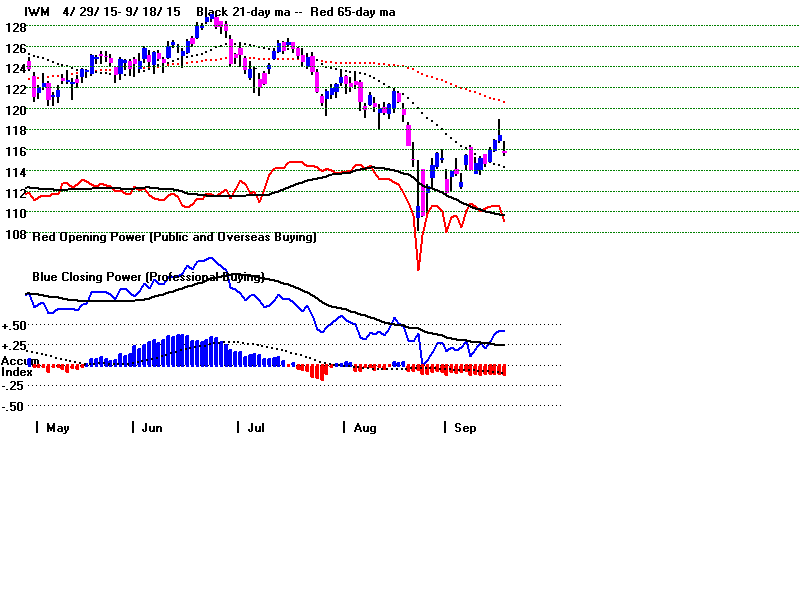Click the Blue Closing Power peak in late June
Screen dimensions: 800x600
211,259
